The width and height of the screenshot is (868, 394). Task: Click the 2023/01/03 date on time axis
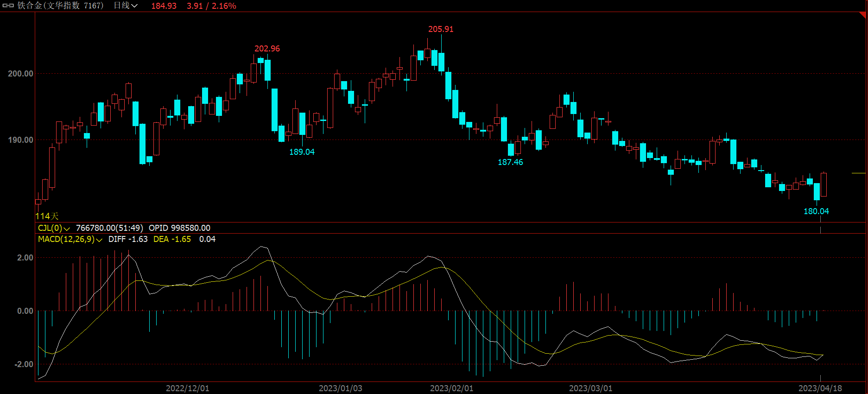(x=340, y=388)
